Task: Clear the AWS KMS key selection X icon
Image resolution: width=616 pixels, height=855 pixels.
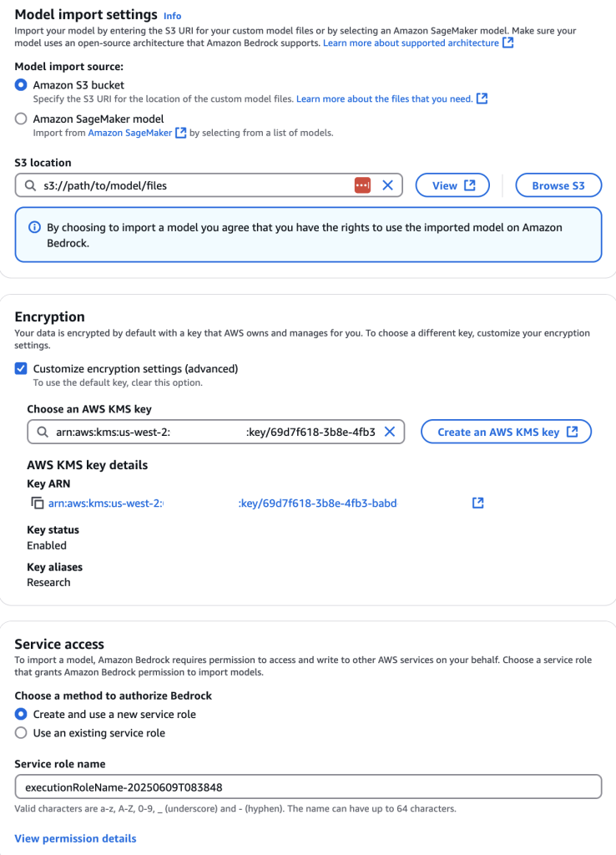Action: click(390, 432)
